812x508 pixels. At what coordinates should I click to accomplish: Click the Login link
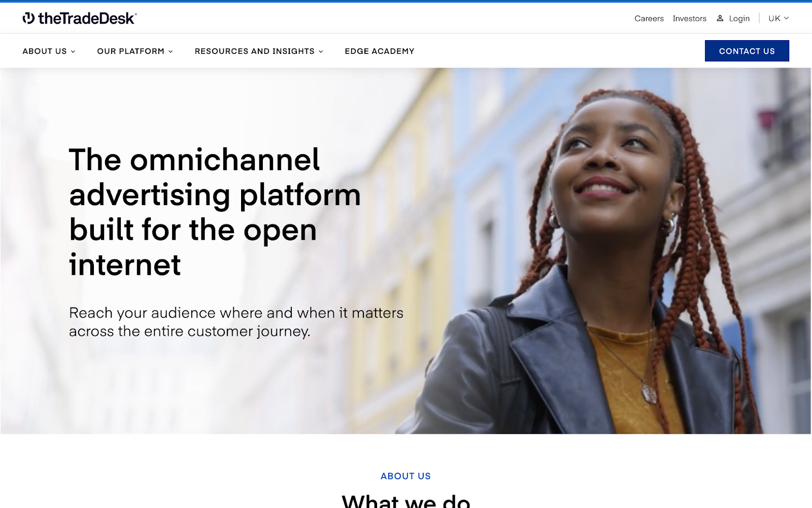(739, 18)
